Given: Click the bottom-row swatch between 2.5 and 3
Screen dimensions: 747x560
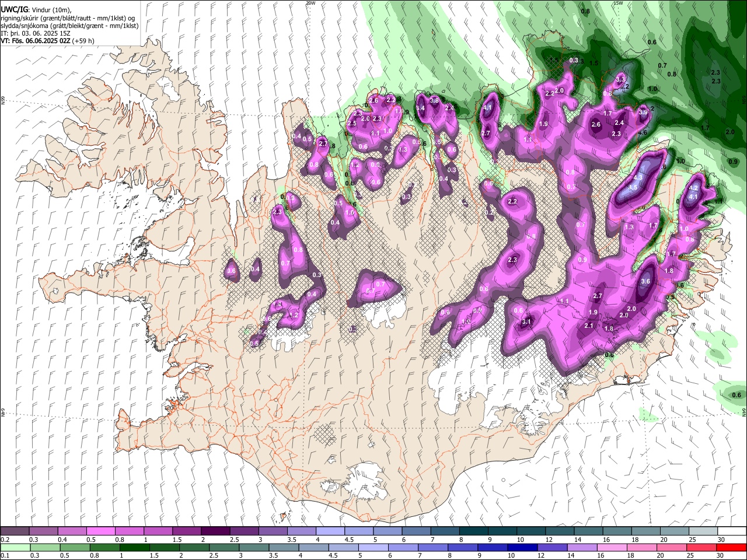Looking at the screenshot, I should tap(224, 547).
